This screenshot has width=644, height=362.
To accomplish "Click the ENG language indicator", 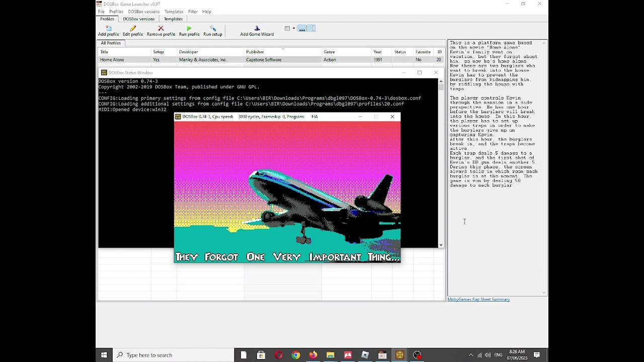I will [x=498, y=355].
